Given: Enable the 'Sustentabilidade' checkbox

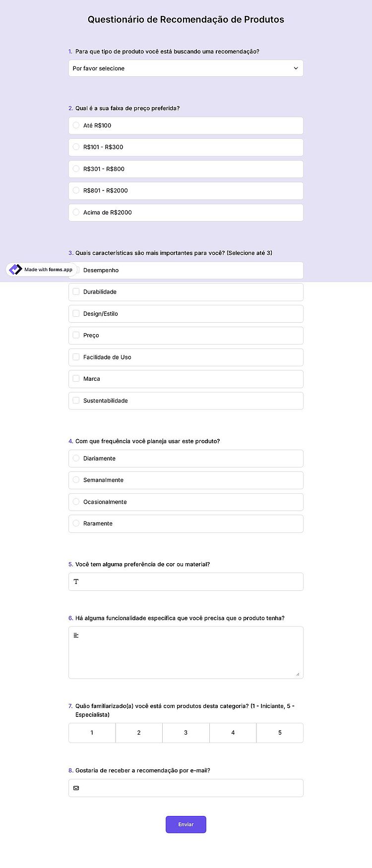Looking at the screenshot, I should 186,401.
